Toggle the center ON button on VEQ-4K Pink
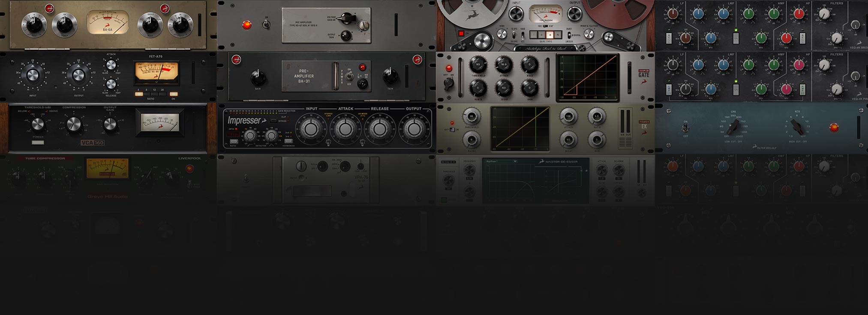 pos(736,89)
